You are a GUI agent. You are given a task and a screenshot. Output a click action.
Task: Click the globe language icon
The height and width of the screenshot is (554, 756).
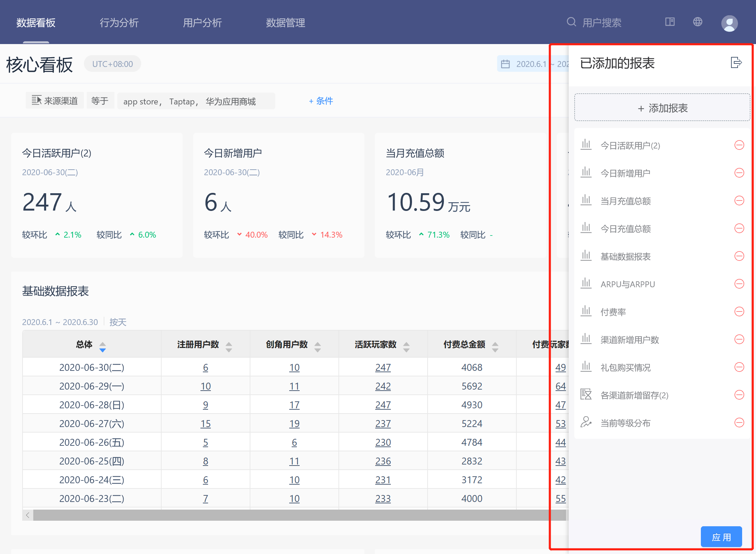tap(697, 22)
